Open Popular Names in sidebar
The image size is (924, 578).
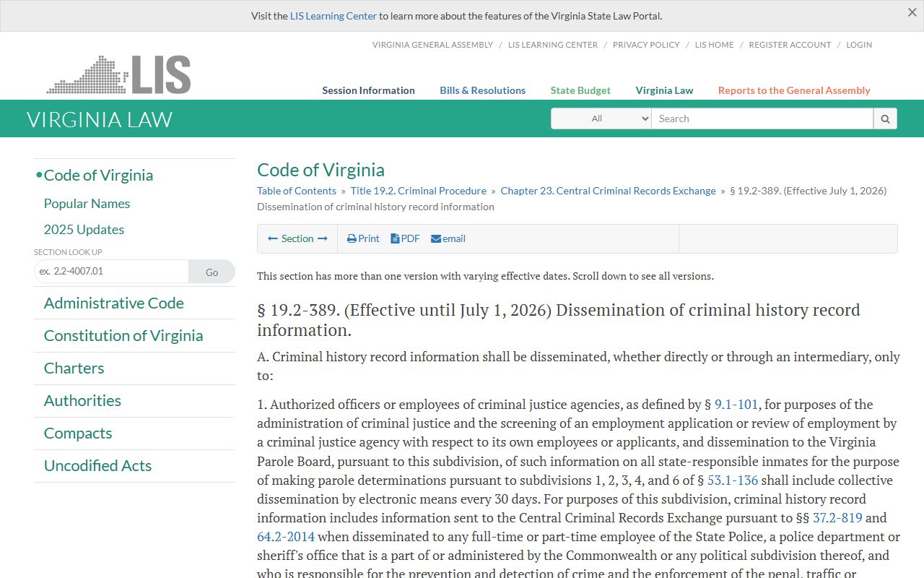tap(87, 204)
